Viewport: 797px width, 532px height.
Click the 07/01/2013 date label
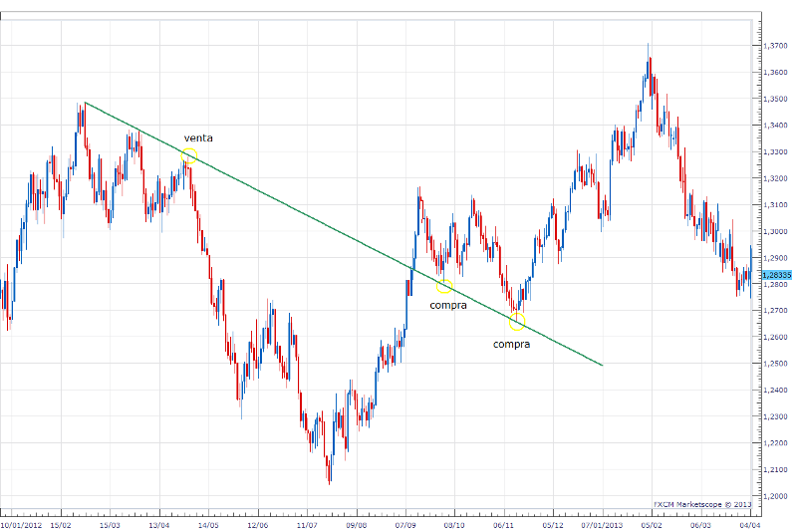coord(602,522)
